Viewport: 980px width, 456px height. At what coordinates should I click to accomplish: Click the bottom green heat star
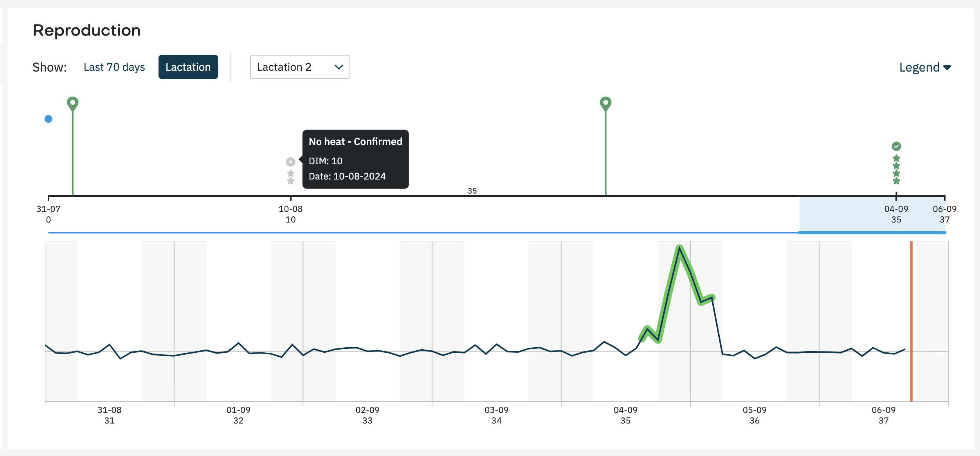tap(896, 181)
